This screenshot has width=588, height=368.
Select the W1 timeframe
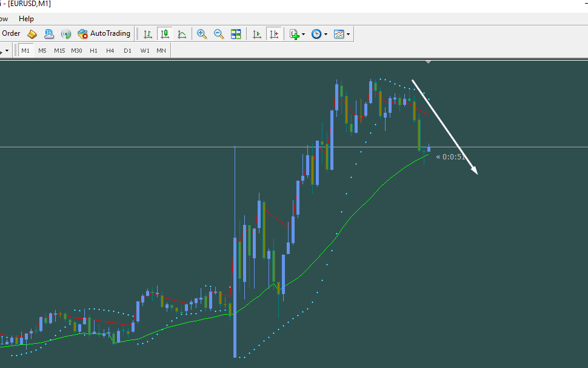point(145,51)
